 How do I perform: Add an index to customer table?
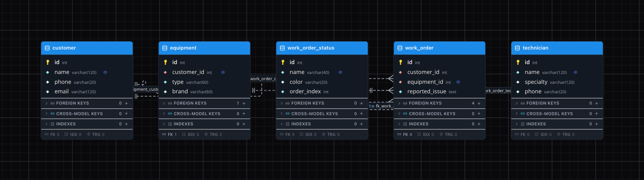(x=126, y=124)
